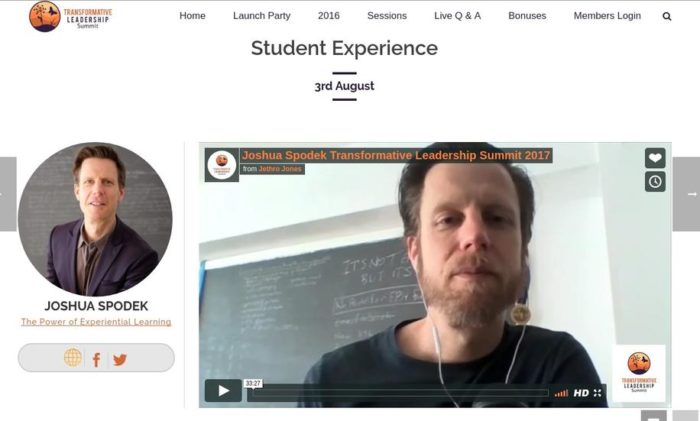Seek within the video progress bar
The height and width of the screenshot is (421, 700).
[398, 393]
